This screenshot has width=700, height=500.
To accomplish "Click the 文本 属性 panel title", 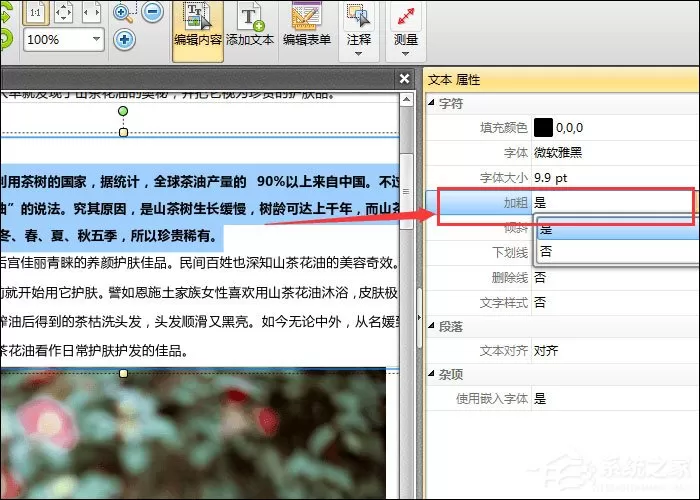I will [454, 80].
